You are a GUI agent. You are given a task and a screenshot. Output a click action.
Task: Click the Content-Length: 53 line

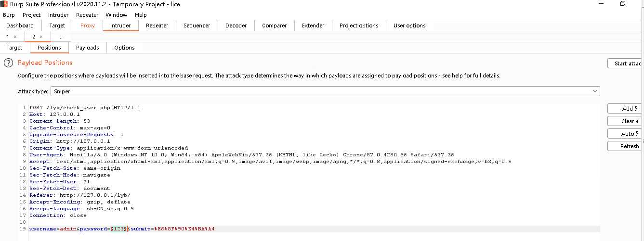pyautogui.click(x=60, y=121)
